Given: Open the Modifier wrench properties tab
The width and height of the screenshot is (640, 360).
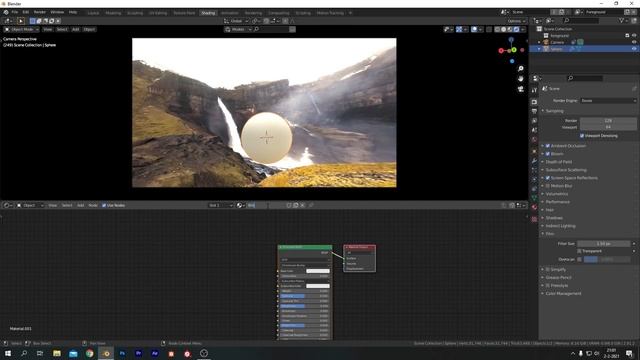Looking at the screenshot, I should [x=534, y=161].
